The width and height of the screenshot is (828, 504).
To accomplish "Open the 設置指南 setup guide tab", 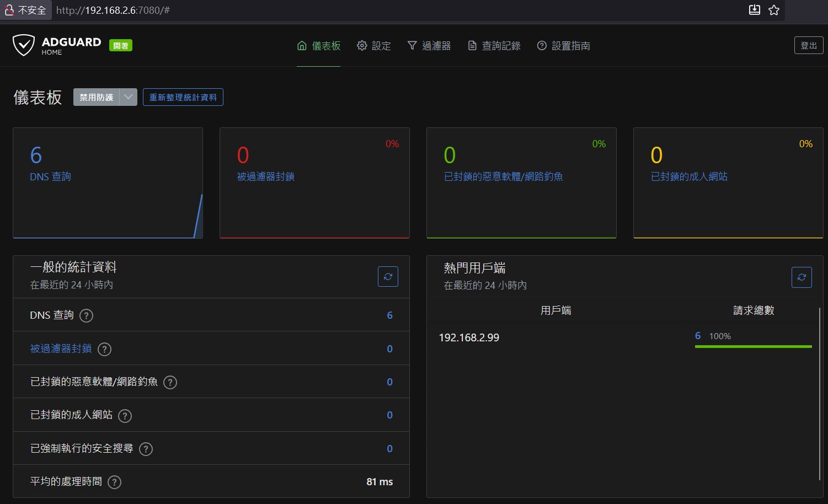I will 564,46.
